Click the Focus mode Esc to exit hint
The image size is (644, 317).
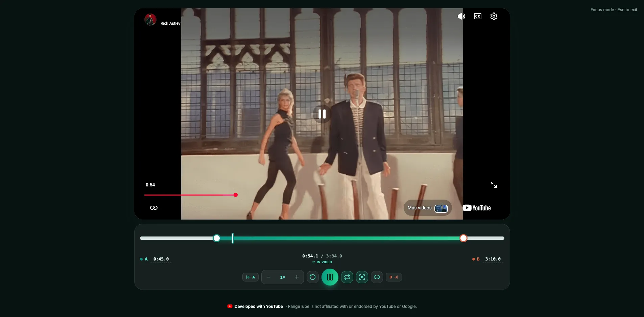(x=614, y=10)
